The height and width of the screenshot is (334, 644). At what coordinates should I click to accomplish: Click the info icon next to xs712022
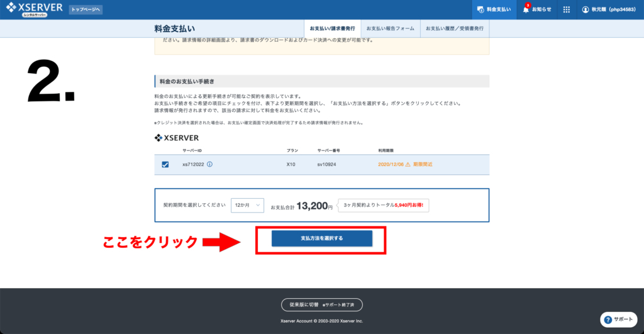pyautogui.click(x=209, y=164)
